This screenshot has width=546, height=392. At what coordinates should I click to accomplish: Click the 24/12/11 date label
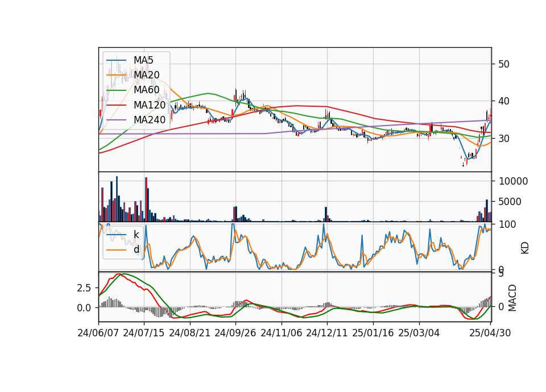click(327, 333)
